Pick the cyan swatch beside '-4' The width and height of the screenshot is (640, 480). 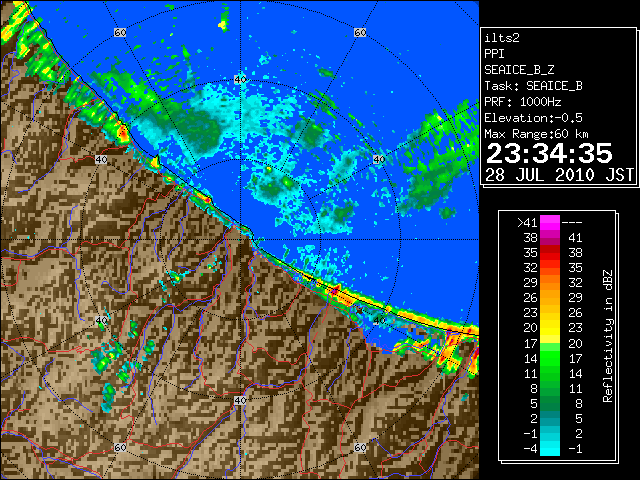pyautogui.click(x=550, y=449)
